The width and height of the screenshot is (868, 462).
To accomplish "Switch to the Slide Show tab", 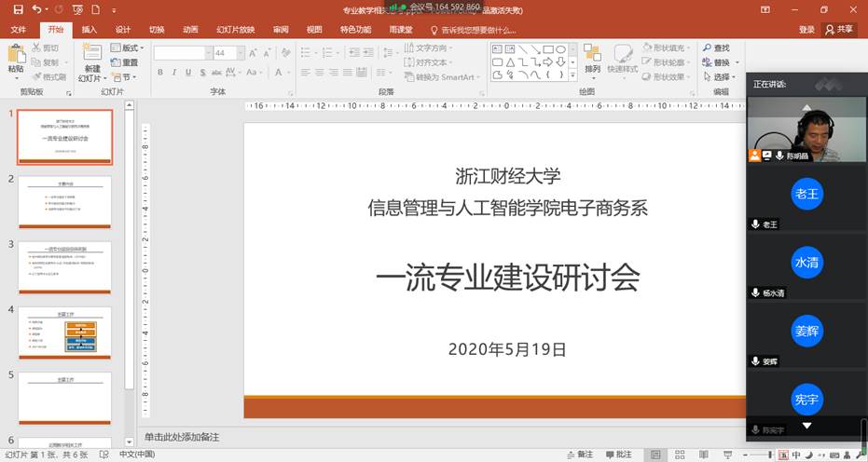I will click(236, 30).
